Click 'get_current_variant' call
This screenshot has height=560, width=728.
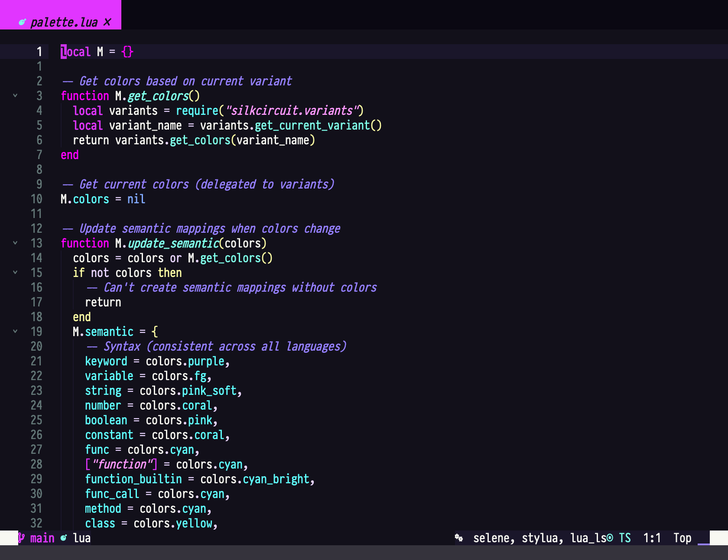(312, 125)
